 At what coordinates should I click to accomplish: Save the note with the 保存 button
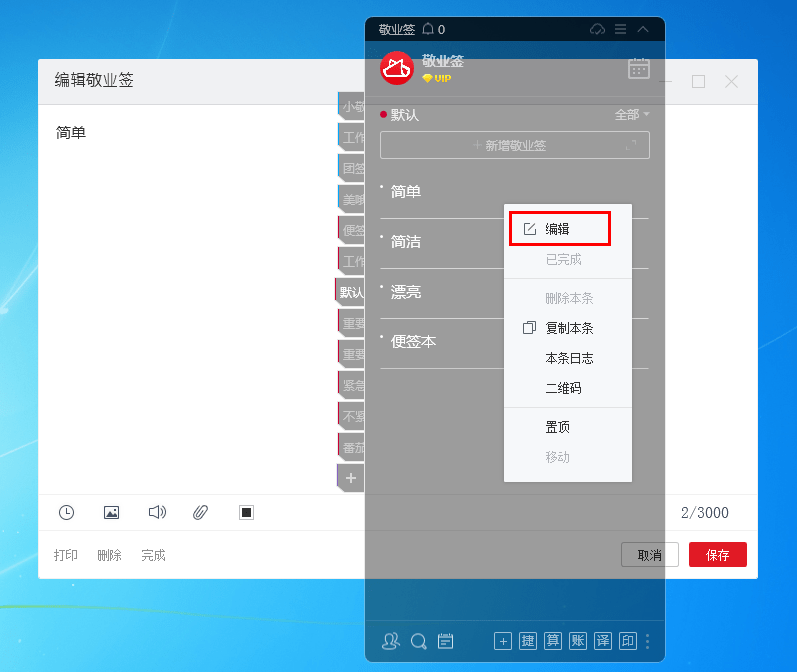[x=718, y=555]
